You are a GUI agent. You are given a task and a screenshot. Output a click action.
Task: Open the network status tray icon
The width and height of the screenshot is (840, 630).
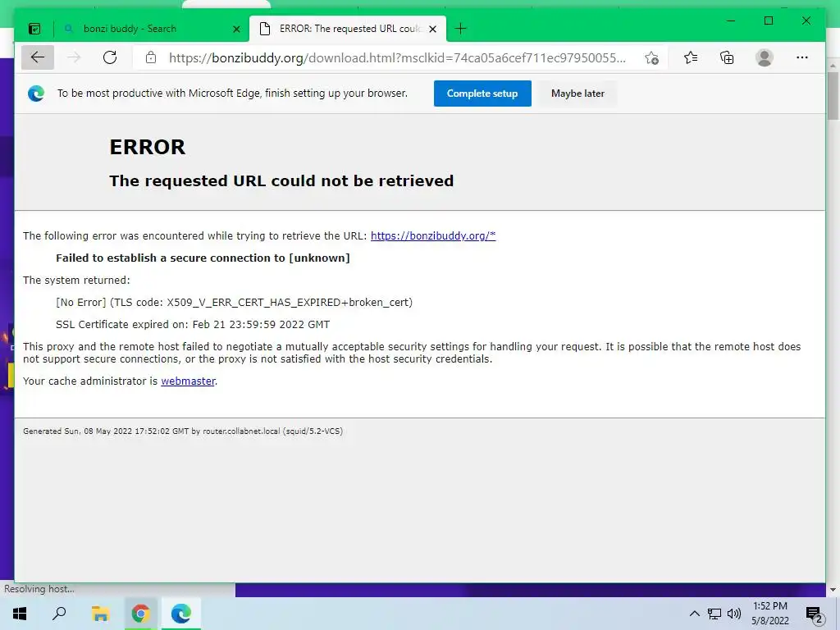pos(714,614)
